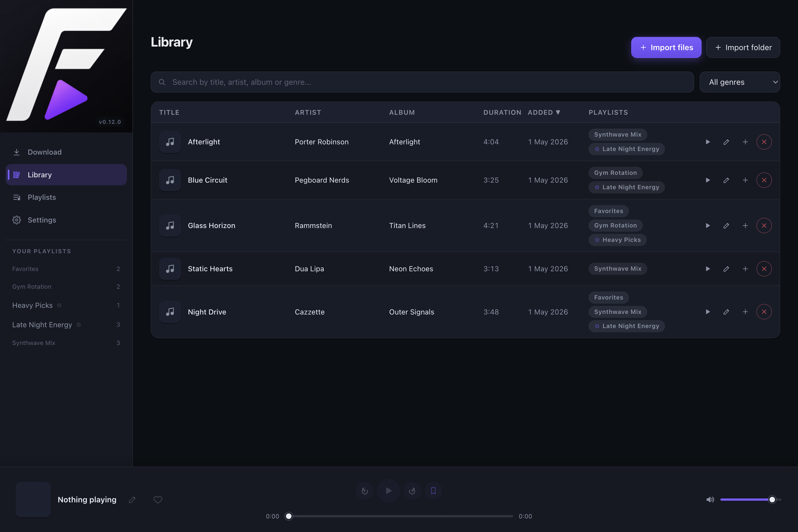Open Late Night Energy sidebar playlist

coord(66,325)
